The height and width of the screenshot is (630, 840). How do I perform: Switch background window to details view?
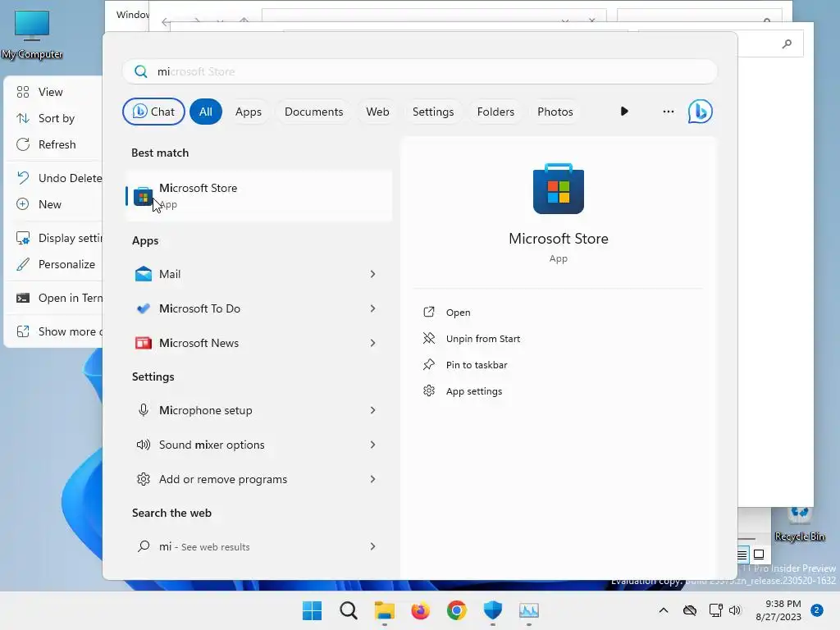pos(742,555)
